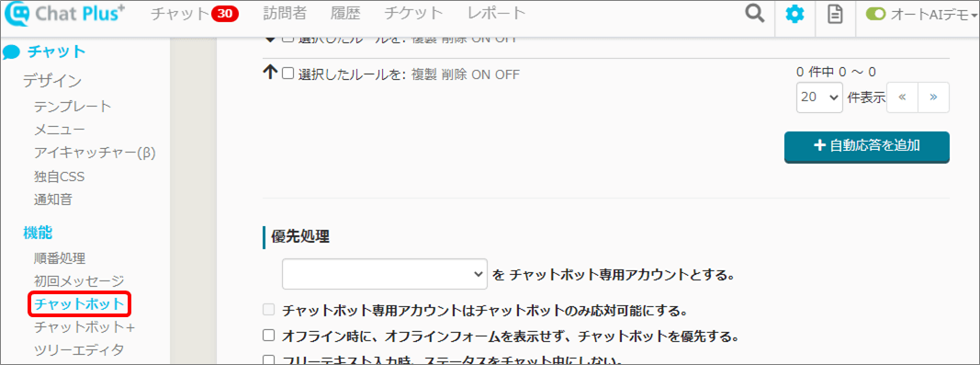This screenshot has width=980, height=365.
Task: Open the 20 件表示 page size dropdown
Action: pos(819,97)
